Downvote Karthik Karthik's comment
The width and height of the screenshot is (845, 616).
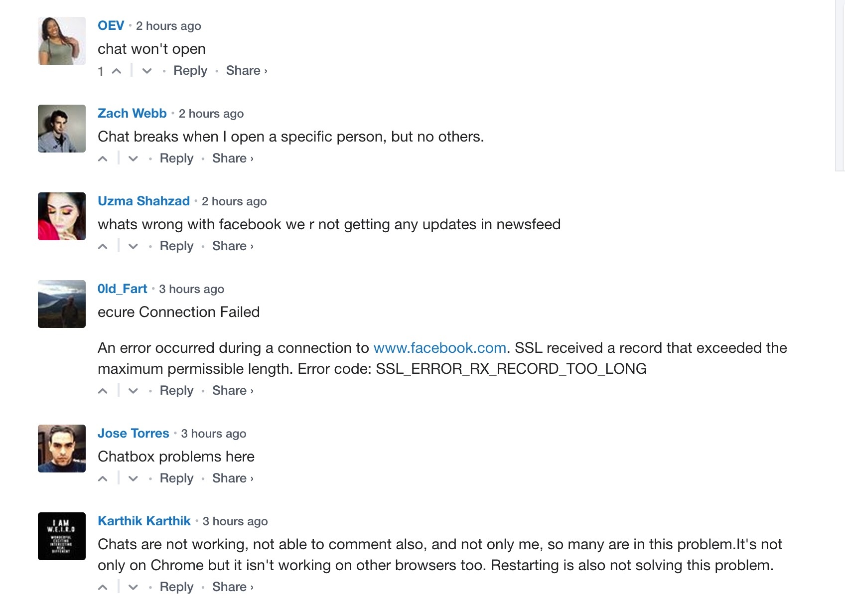pos(133,588)
